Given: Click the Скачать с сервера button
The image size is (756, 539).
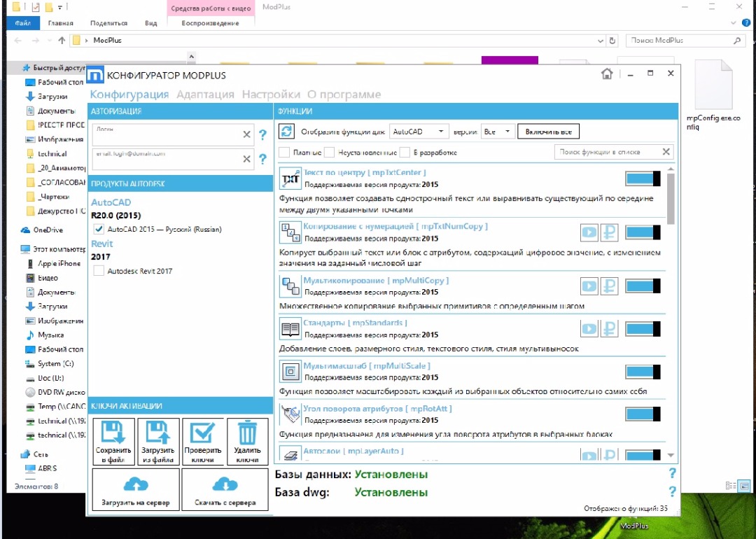Looking at the screenshot, I should pos(225,490).
